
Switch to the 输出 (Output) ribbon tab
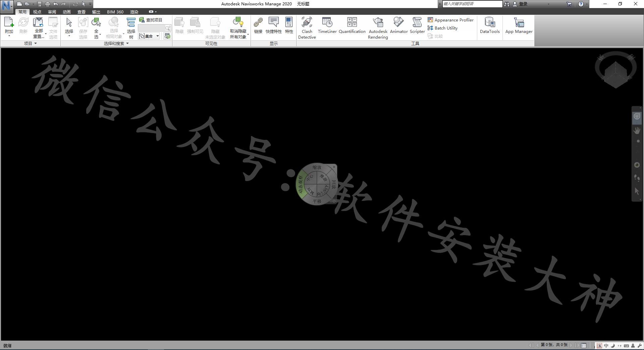(x=96, y=12)
